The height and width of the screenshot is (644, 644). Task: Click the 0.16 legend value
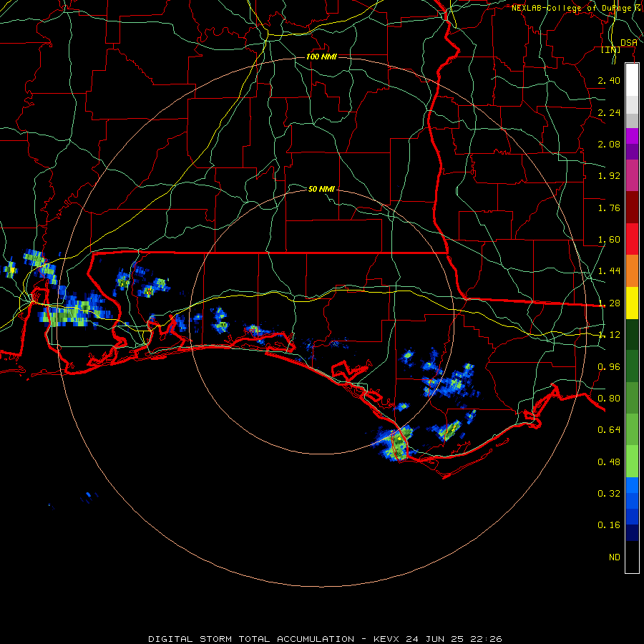[x=609, y=525]
